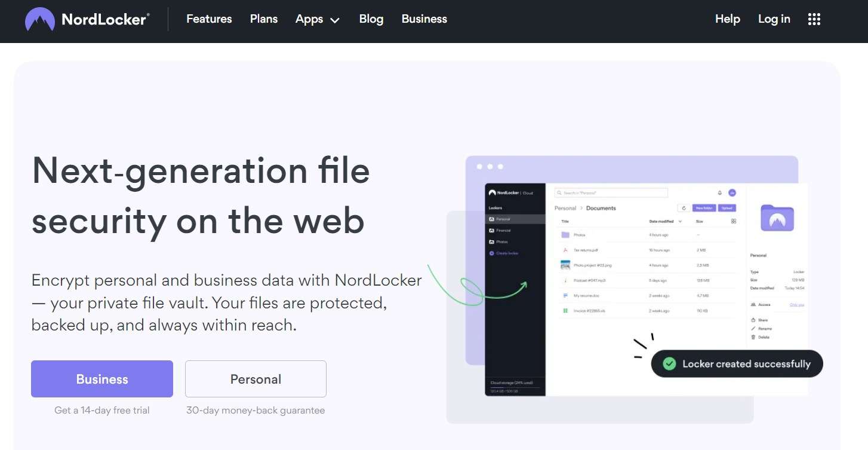Go to the Plans page

point(264,19)
